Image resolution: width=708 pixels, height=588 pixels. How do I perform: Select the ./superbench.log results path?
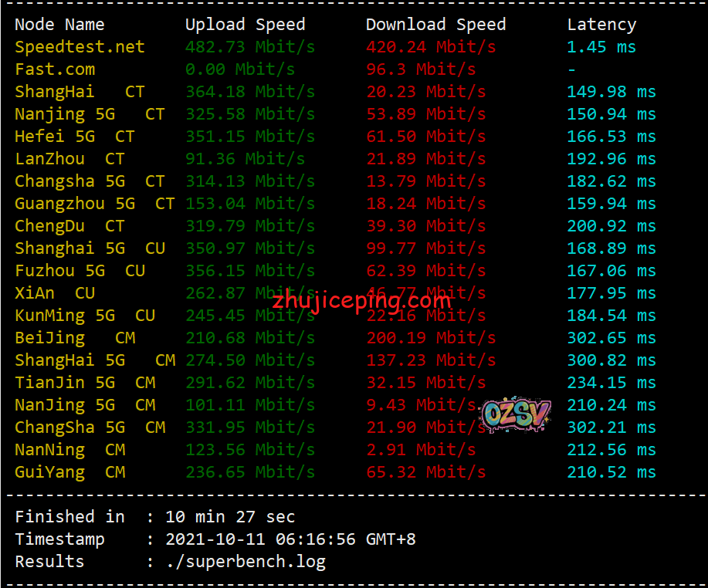click(x=246, y=562)
